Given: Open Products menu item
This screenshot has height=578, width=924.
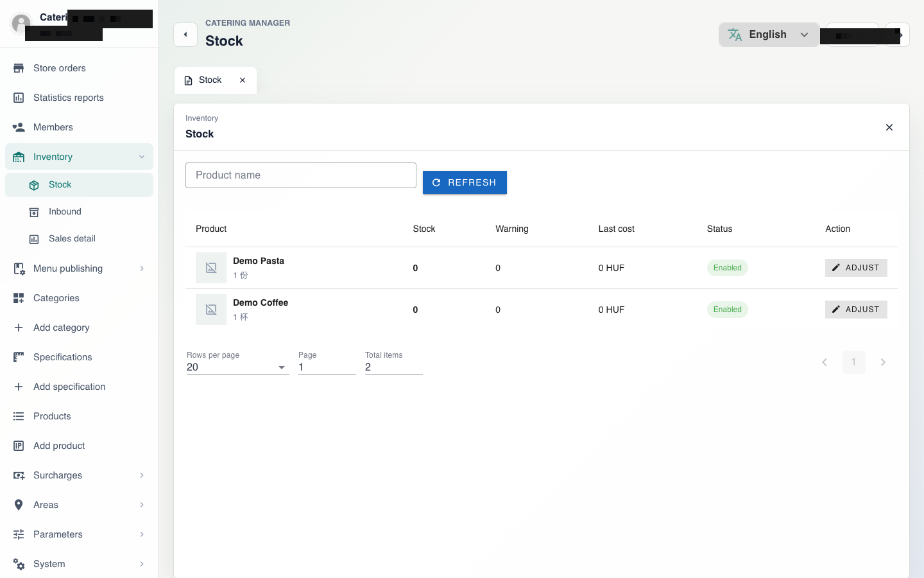Looking at the screenshot, I should pos(79,416).
